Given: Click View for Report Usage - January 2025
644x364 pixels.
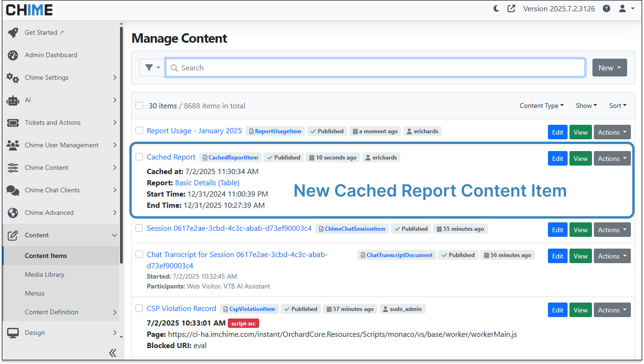Looking at the screenshot, I should tap(580, 132).
